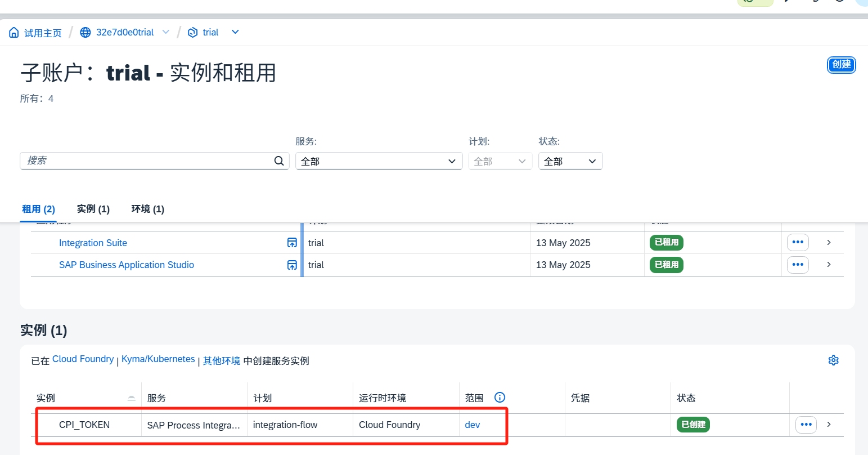The image size is (868, 455).
Task: Open the 服务 filter dropdown
Action: pos(379,161)
